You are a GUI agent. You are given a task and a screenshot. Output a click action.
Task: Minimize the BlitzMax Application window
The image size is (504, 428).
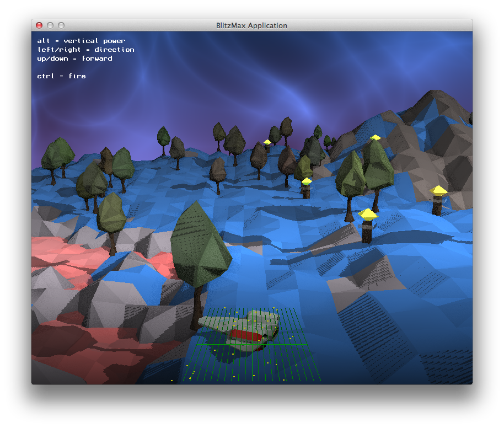click(50, 25)
